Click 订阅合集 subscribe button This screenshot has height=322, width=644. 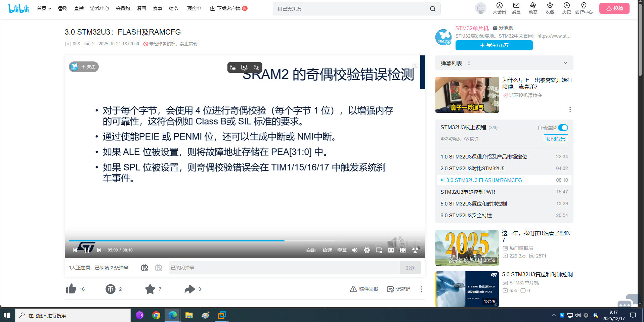556,139
